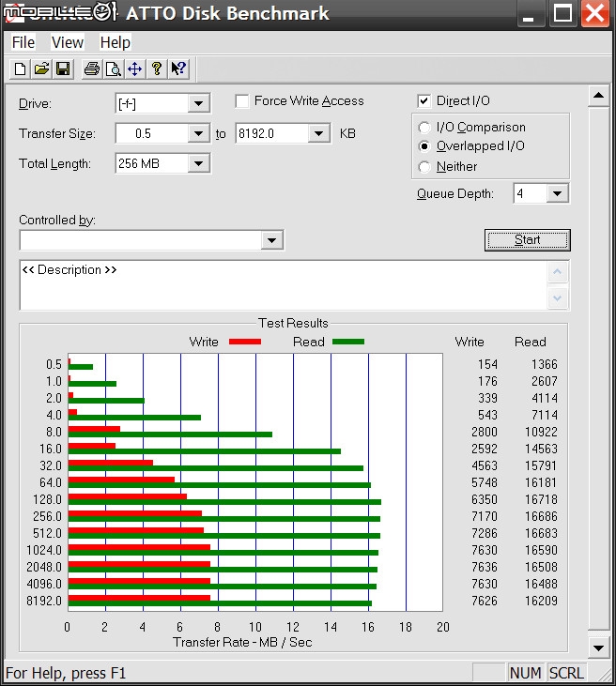This screenshot has height=686, width=616.
Task: Click the 128.0 row read value 16718
Action: click(541, 499)
